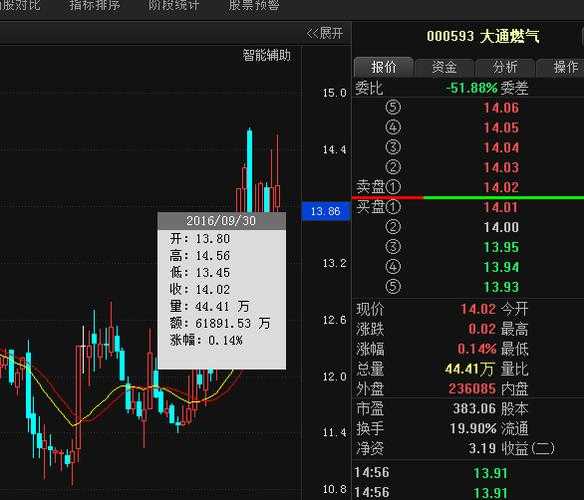
Task: Select sell level ⑤ circled number icon
Action: click(x=393, y=107)
